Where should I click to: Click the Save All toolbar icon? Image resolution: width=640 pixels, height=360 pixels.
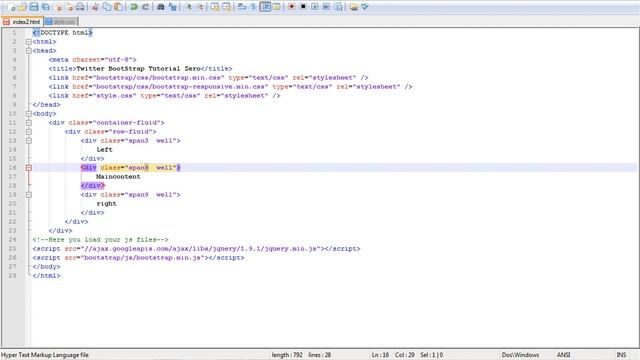[x=46, y=7]
